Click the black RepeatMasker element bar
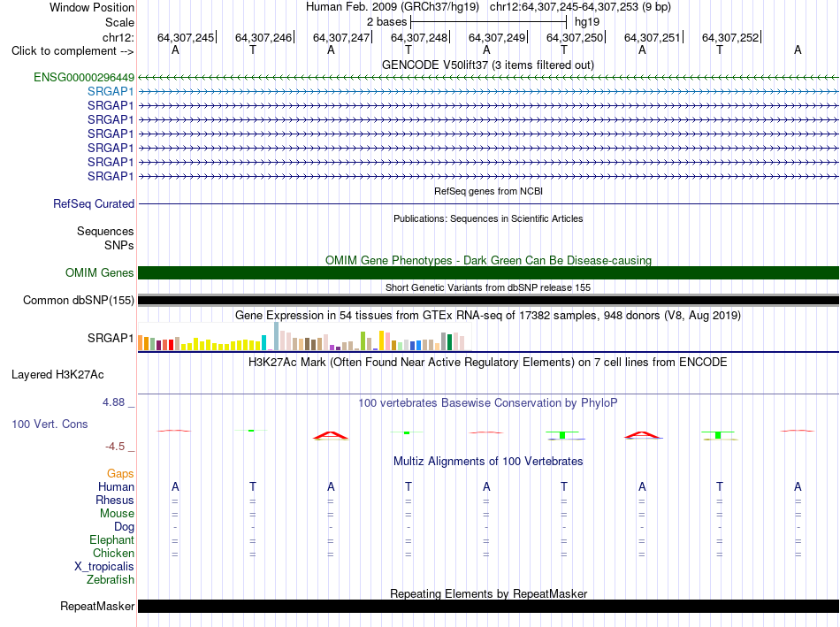The height and width of the screenshot is (627, 840). (488, 606)
